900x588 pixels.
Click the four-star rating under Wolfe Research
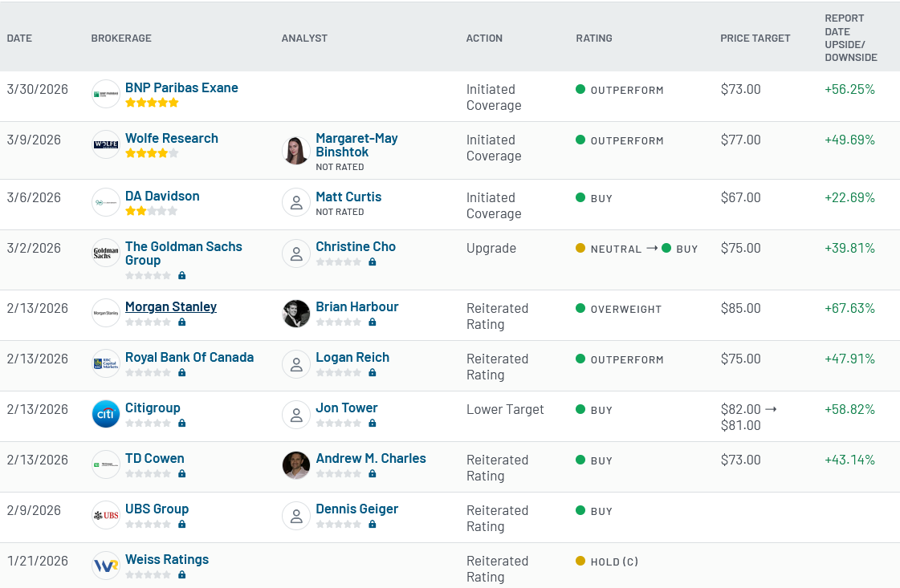point(152,153)
